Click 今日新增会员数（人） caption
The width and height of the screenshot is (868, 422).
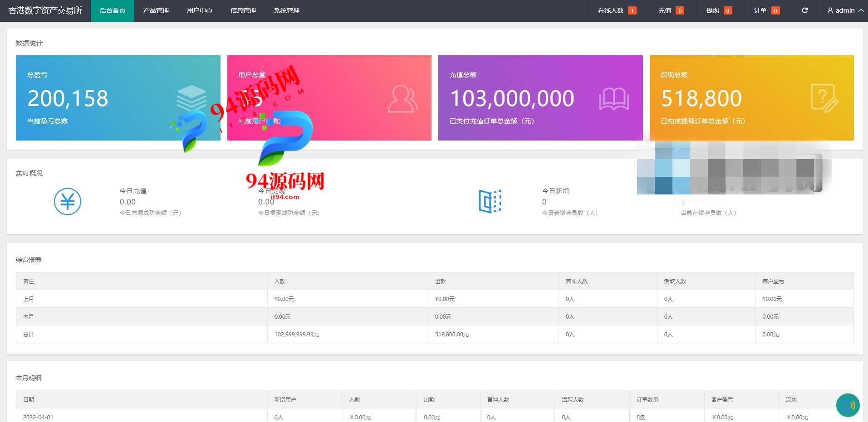point(570,213)
